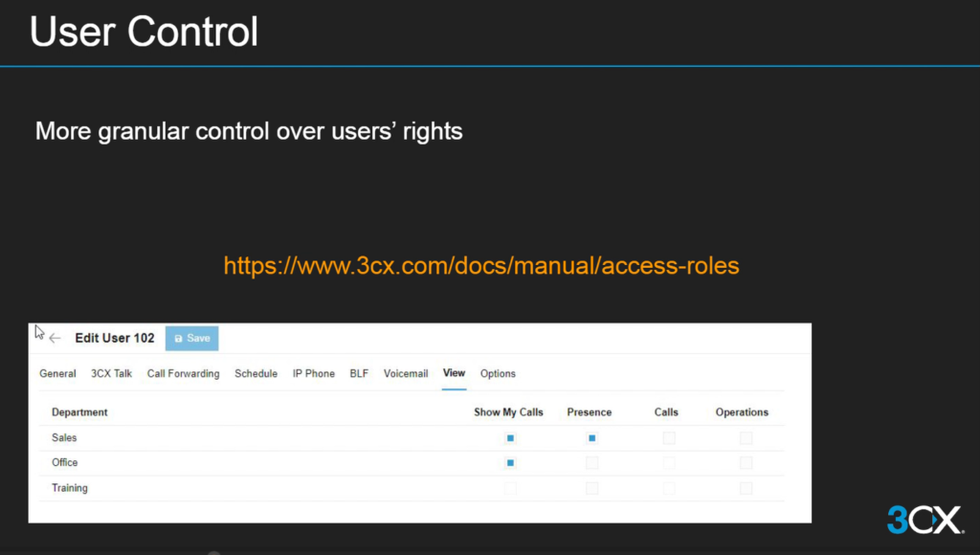Enable Operations for Training department

[x=746, y=488]
